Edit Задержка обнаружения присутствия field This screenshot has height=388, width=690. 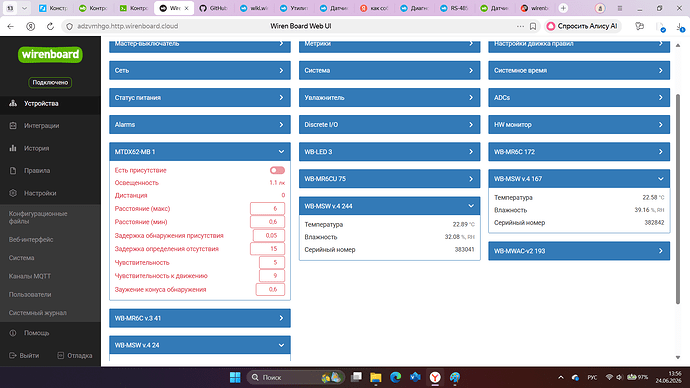[269, 235]
